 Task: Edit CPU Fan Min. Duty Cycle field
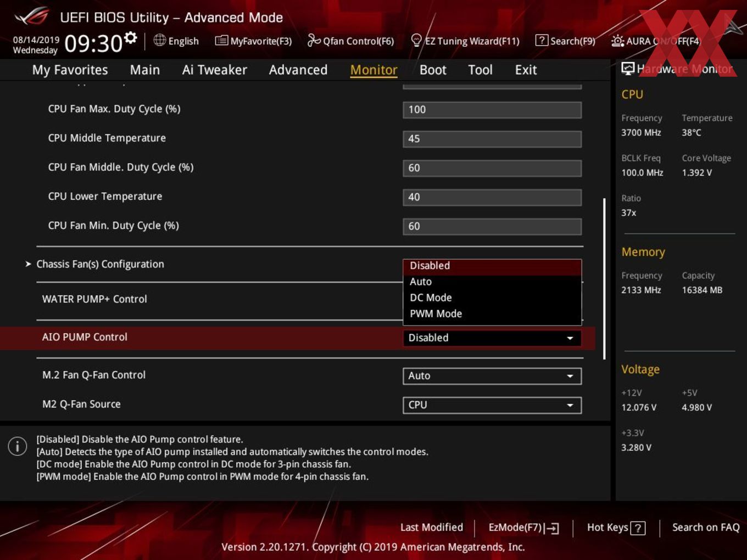pos(492,226)
